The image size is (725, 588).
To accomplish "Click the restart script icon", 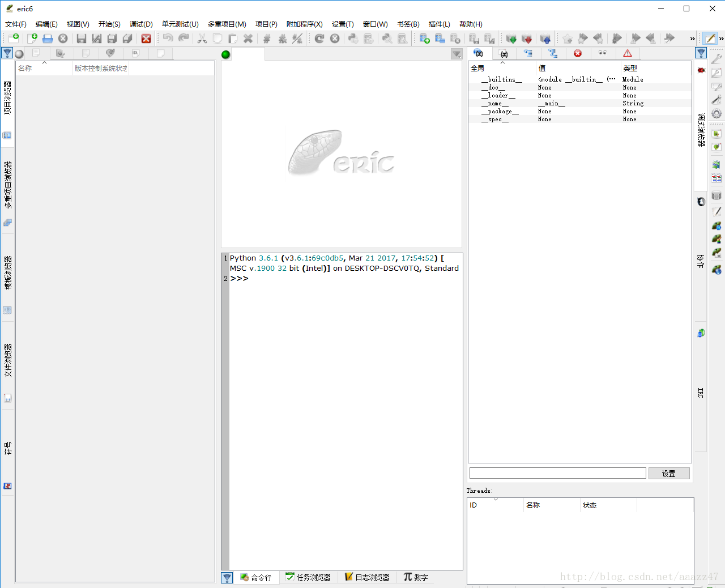I will [x=319, y=39].
